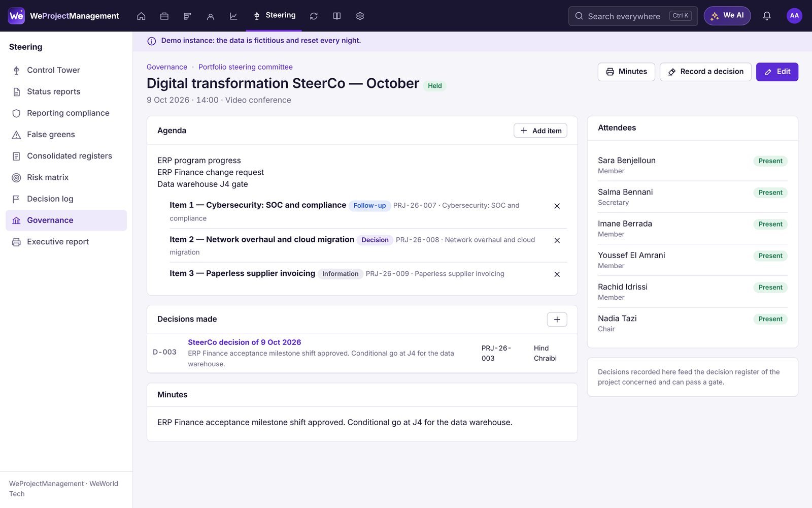812x508 pixels.
Task: Focus the Search everywhere field
Action: coord(633,16)
